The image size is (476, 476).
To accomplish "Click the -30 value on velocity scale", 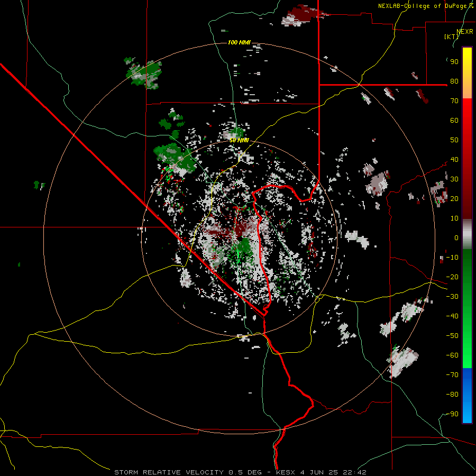I will click(x=452, y=297).
